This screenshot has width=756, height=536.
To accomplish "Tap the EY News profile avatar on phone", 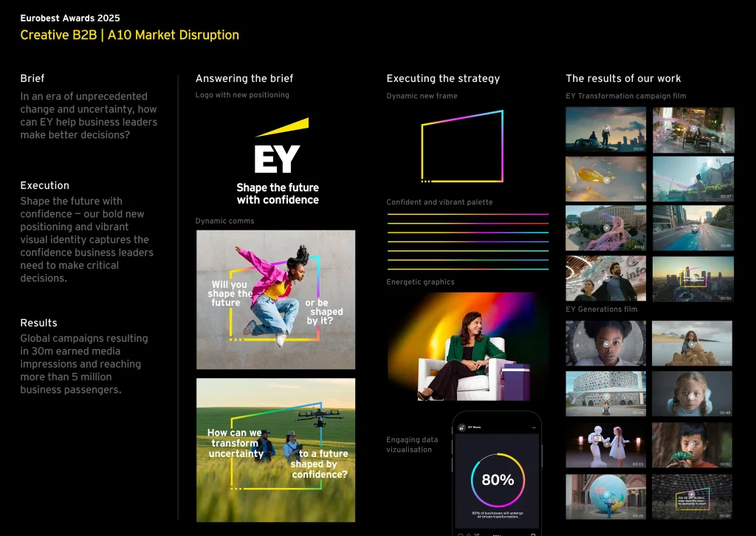I will pos(461,427).
